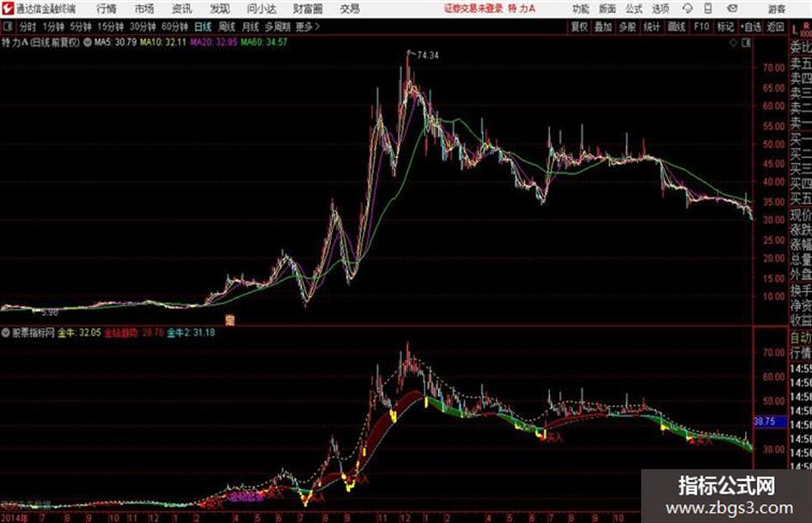
Task: Click the round settings icon beside 特力A title
Action: pos(87,42)
